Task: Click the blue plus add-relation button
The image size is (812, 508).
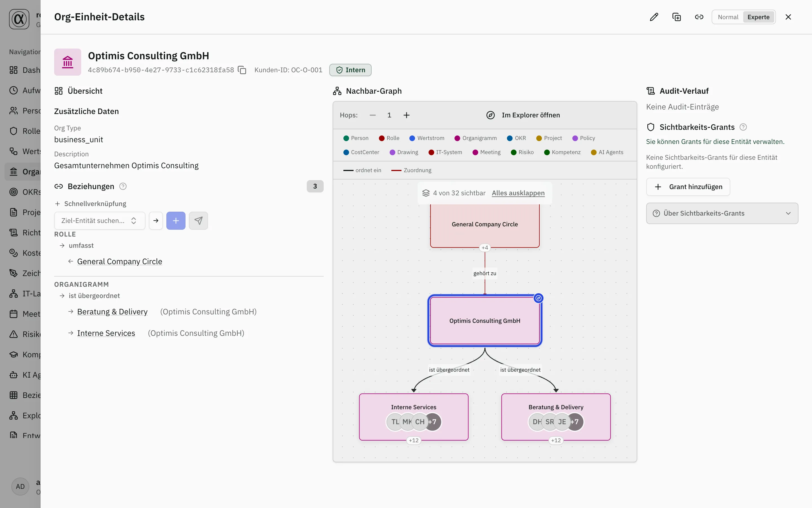Action: click(x=176, y=221)
